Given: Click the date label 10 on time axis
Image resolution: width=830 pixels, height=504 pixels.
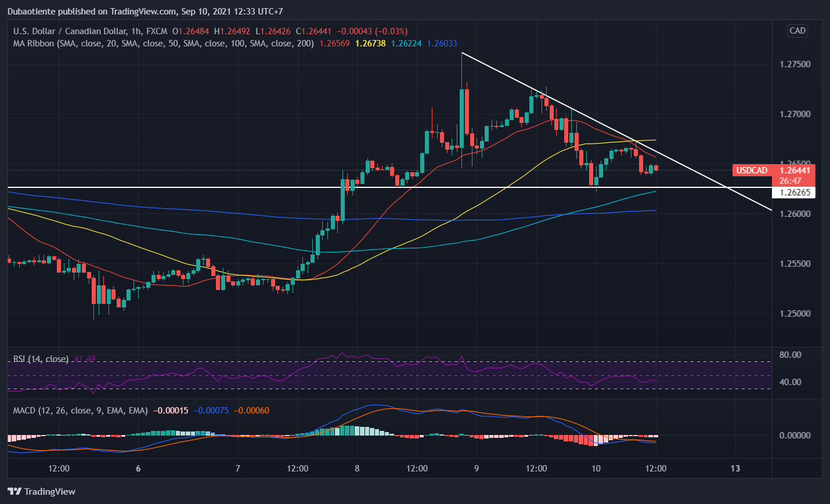Looking at the screenshot, I should point(596,469).
